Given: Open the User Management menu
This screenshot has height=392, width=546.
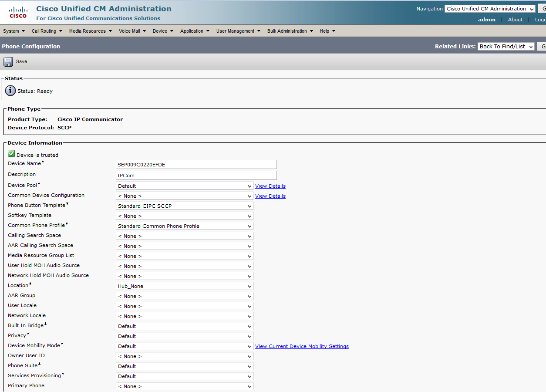Looking at the screenshot, I should [239, 31].
